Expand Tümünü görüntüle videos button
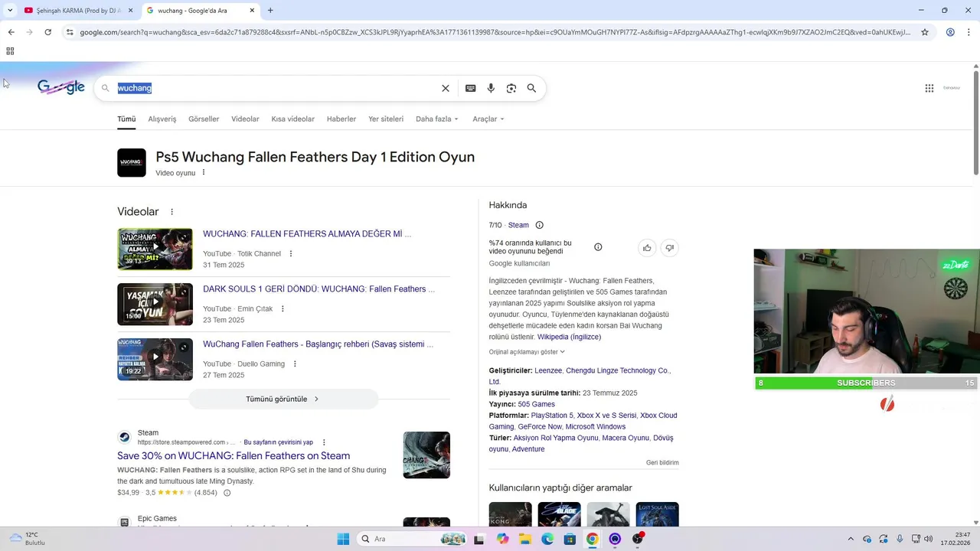The image size is (980, 551). pyautogui.click(x=283, y=399)
